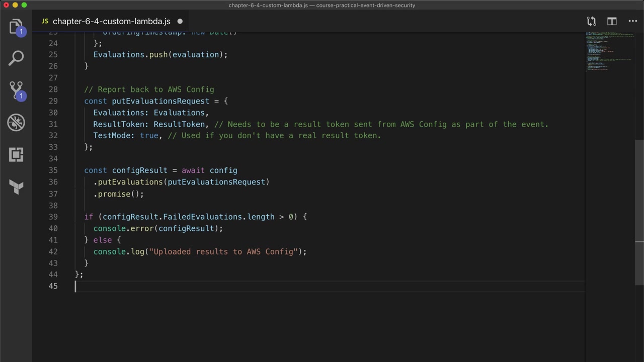Open the More Actions ellipsis menu

[633, 21]
